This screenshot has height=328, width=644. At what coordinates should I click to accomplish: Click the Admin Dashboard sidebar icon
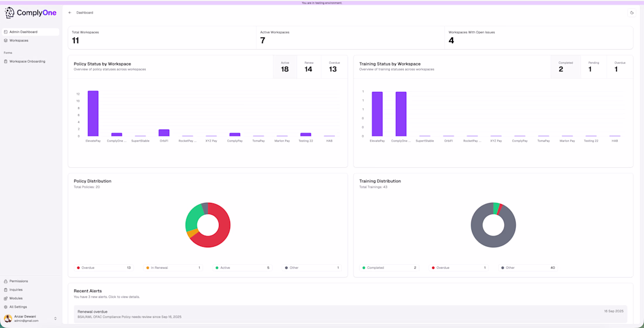click(x=5, y=32)
